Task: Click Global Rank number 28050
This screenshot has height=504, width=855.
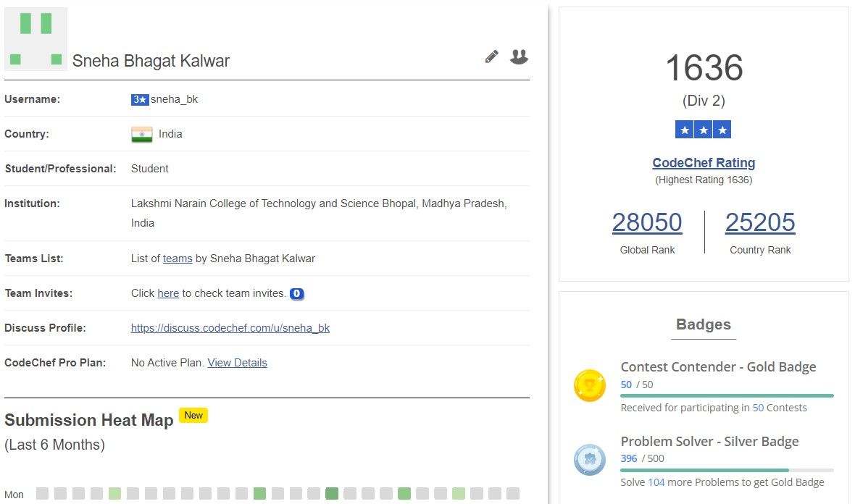Action: pyautogui.click(x=647, y=222)
